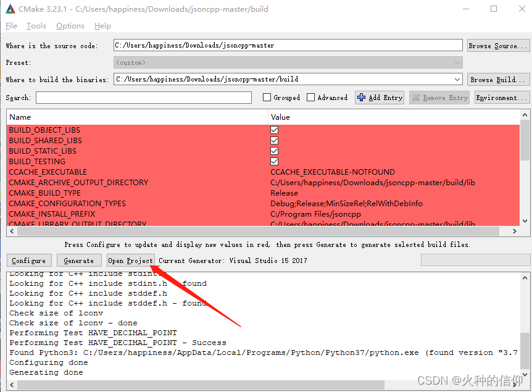Screen dimensions: 532x392
Task: Open the Tools menu
Action: (36, 26)
